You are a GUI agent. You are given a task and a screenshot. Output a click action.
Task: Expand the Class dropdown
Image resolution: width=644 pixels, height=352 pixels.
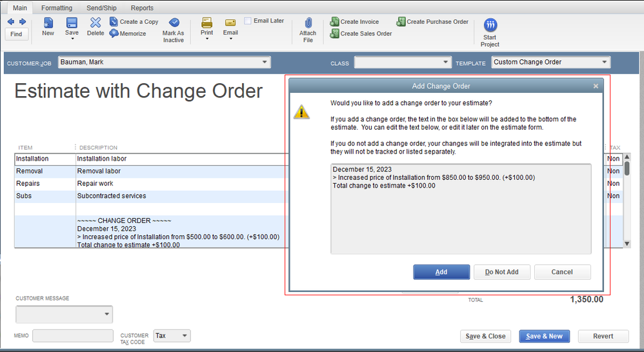446,62
